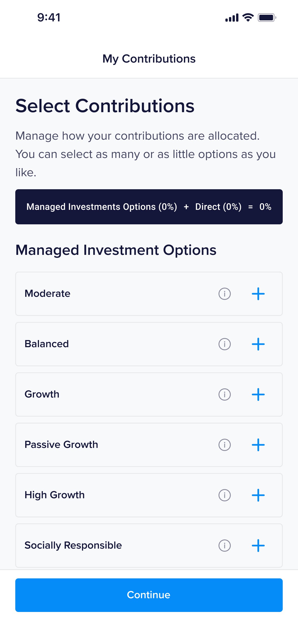Tap the battery indicator in status bar

pyautogui.click(x=267, y=18)
